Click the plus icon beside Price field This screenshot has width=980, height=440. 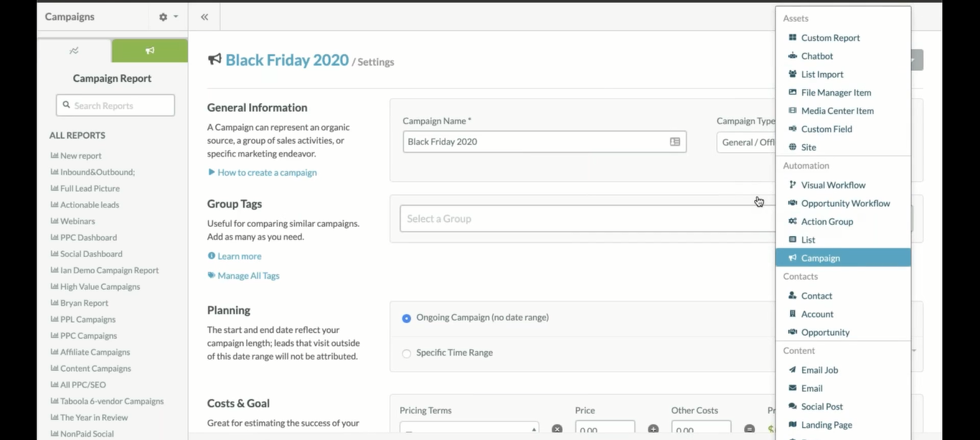[x=653, y=429]
